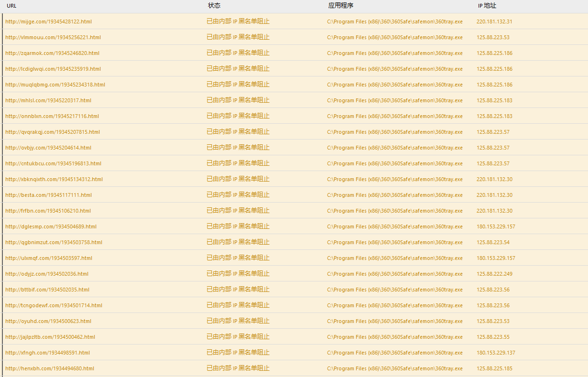
Task: Select the besta.com URL entry
Action: [x=48, y=195]
